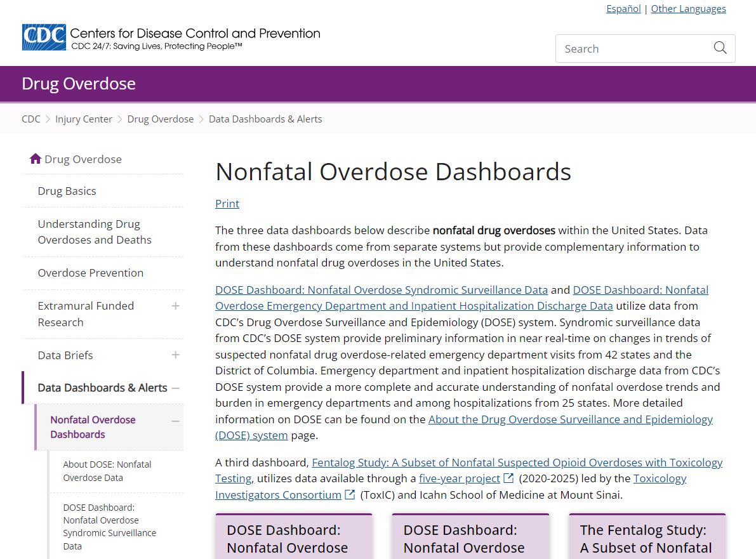Click Drug Overdose in the breadcrumb
Viewport: 756px width, 559px height.
(x=161, y=119)
